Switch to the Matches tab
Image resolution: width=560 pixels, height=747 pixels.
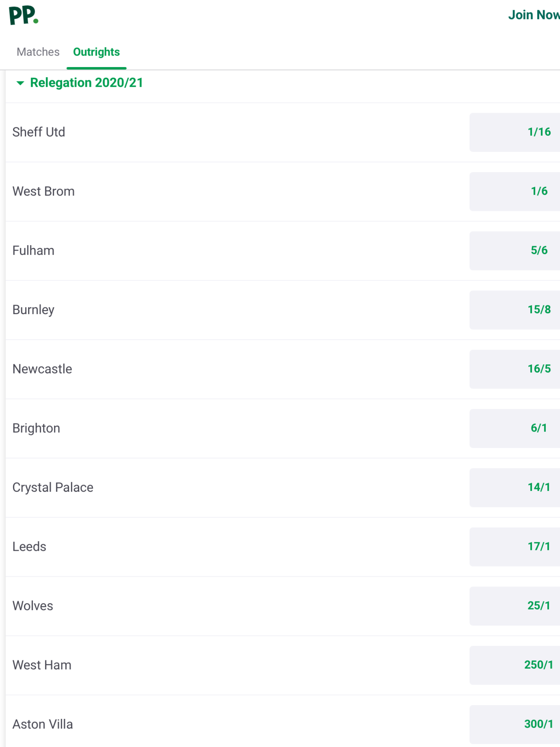(38, 52)
